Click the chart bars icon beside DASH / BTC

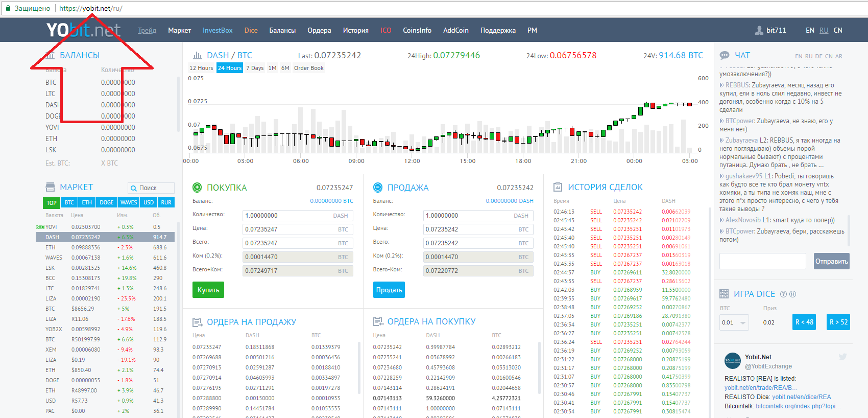pyautogui.click(x=198, y=55)
